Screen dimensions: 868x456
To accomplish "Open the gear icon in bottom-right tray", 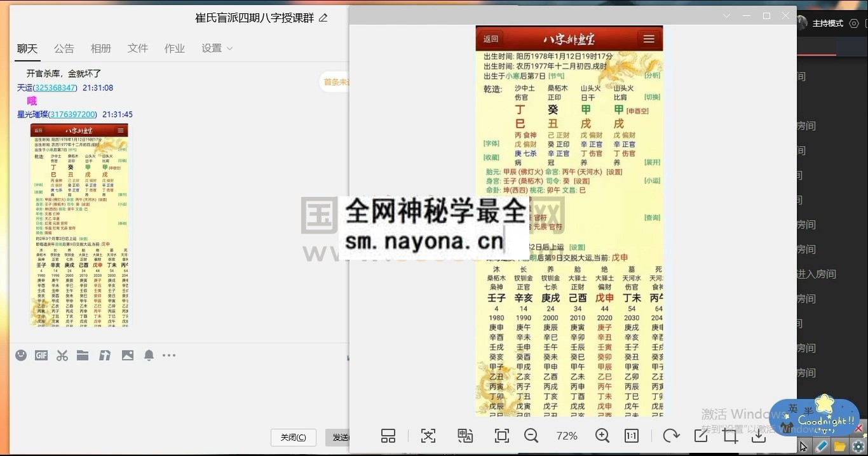I will click(858, 447).
